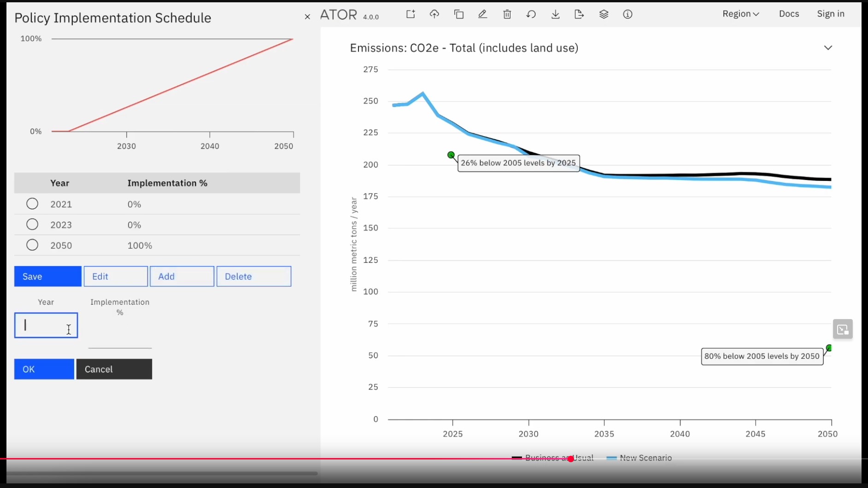
Task: Click the 'Policy Implementation Schedule' heading
Action: [113, 18]
